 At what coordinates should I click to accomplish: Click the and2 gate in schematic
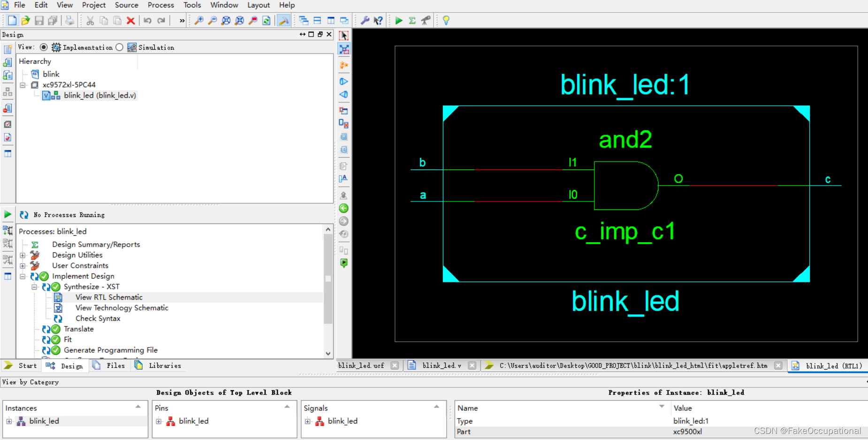click(626, 185)
